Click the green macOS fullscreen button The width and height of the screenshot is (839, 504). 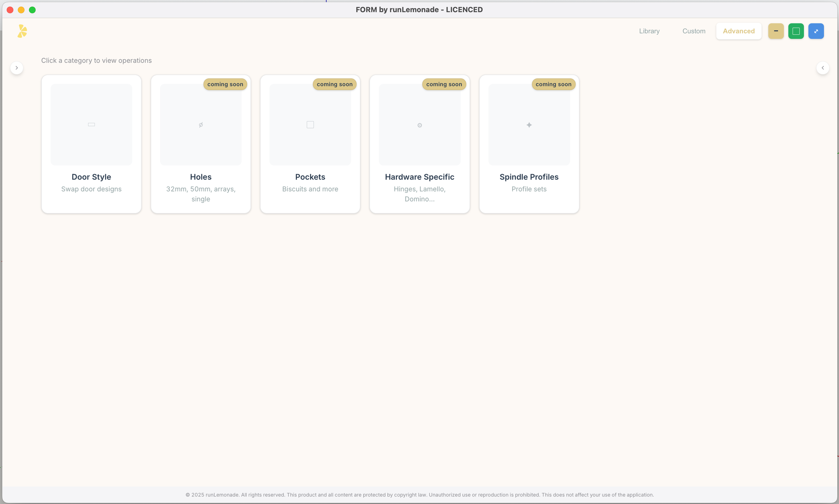tap(32, 10)
